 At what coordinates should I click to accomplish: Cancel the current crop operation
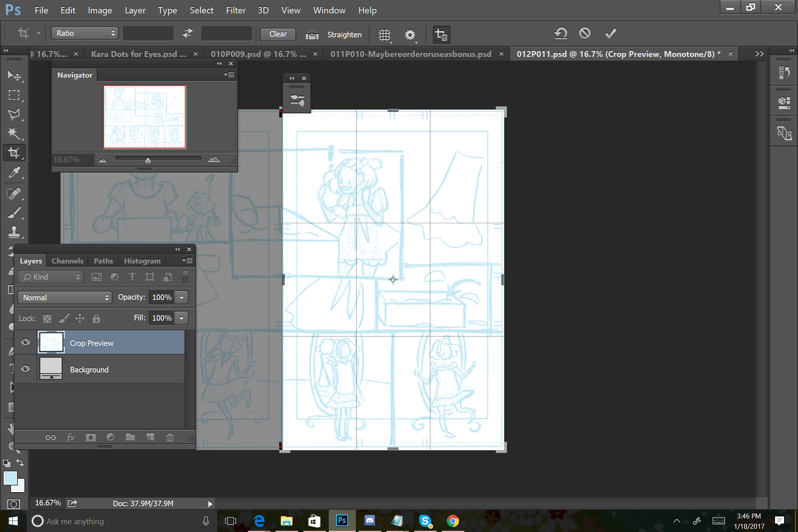coord(585,33)
